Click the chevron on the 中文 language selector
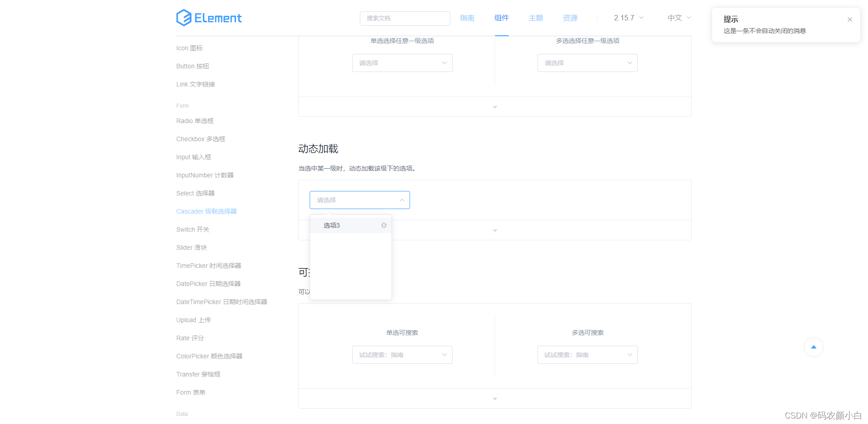 click(689, 18)
